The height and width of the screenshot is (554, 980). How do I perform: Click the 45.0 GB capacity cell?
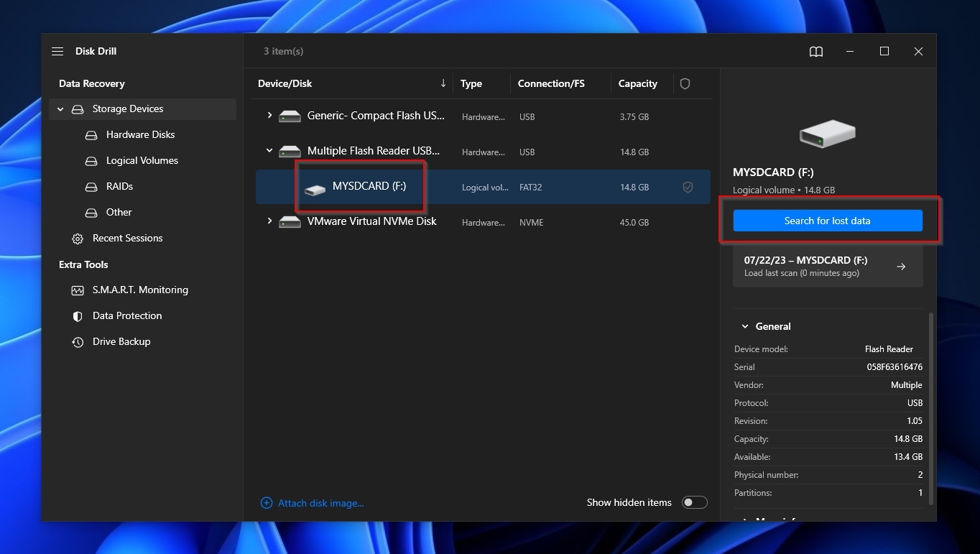634,223
